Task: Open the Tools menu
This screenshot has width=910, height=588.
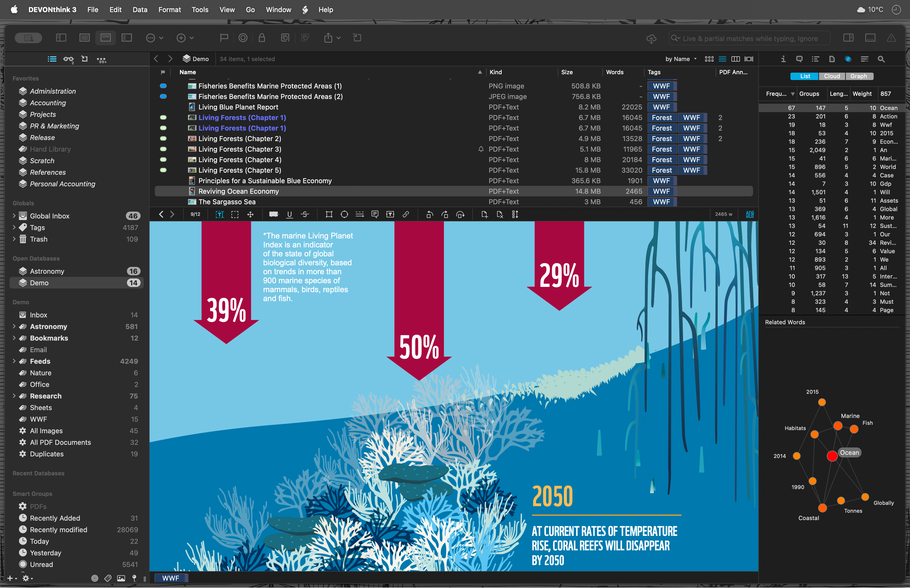Action: tap(200, 10)
